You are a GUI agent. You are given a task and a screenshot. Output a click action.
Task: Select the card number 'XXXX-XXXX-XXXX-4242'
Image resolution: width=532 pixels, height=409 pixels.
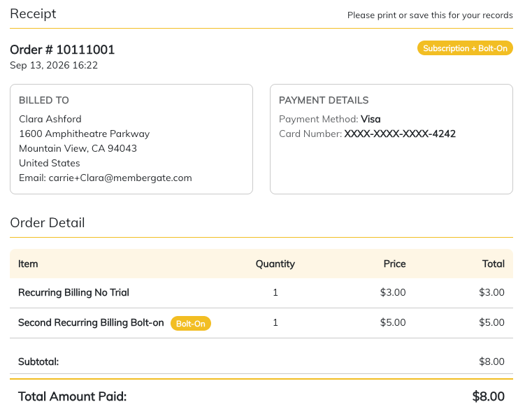coord(400,134)
